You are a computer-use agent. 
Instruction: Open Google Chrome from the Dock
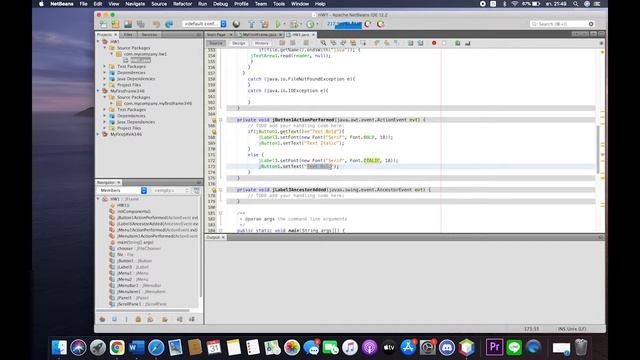(117, 348)
